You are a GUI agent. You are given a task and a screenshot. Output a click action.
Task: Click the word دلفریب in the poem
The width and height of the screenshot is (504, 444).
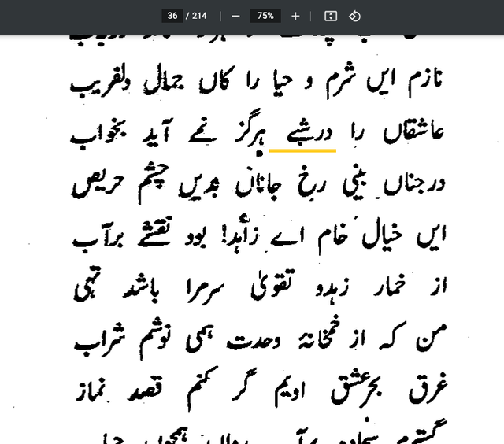100,84
